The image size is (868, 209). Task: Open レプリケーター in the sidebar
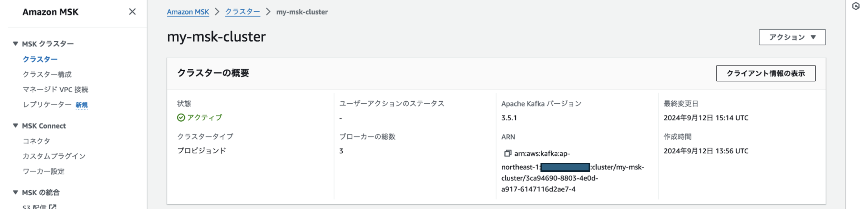[x=47, y=104]
